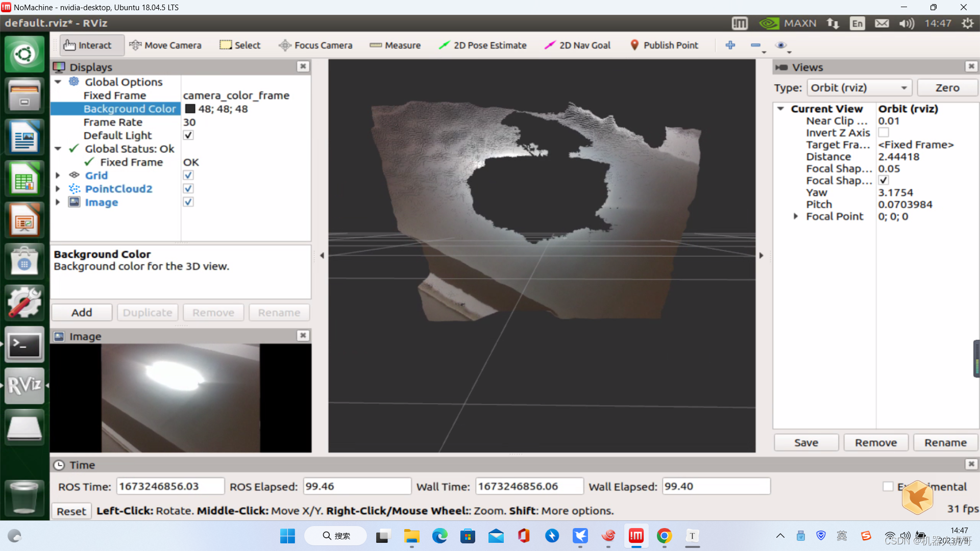This screenshot has width=980, height=551.
Task: Expand the PointCloud2 tree item
Action: [58, 189]
